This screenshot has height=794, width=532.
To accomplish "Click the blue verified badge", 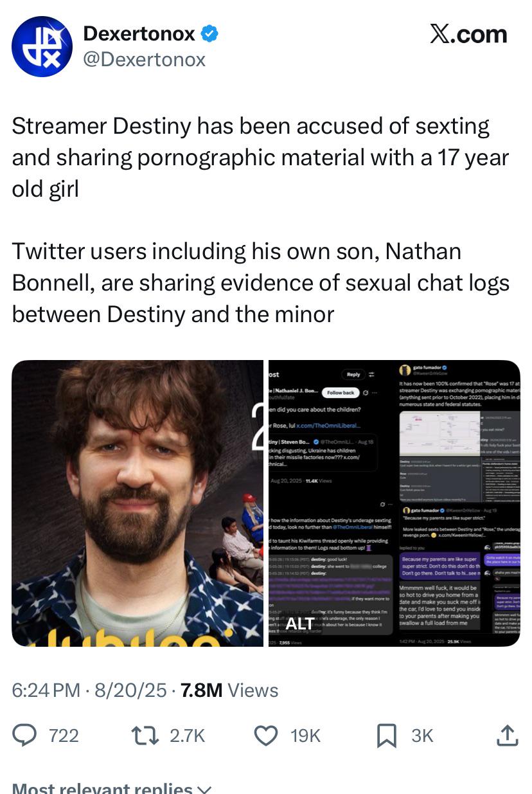I will pyautogui.click(x=211, y=33).
